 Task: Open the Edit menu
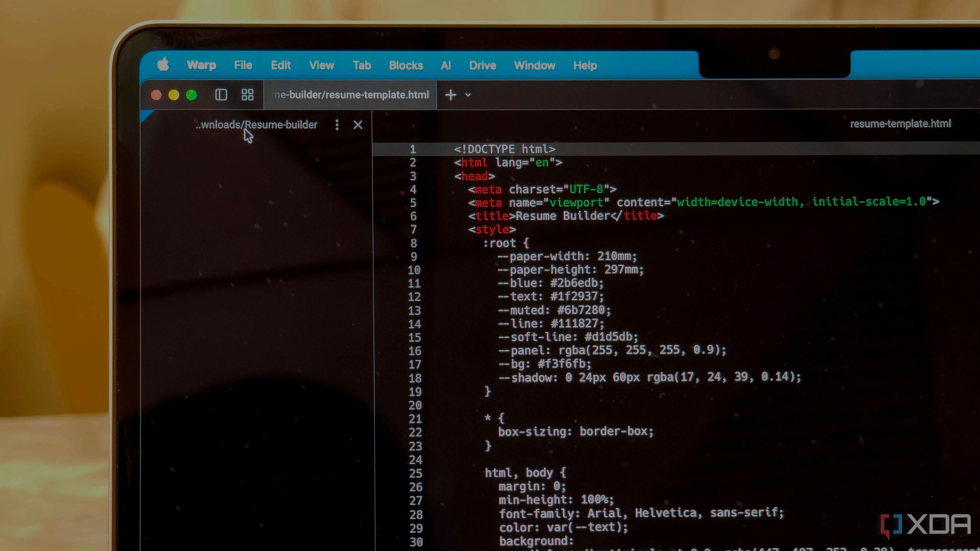281,65
